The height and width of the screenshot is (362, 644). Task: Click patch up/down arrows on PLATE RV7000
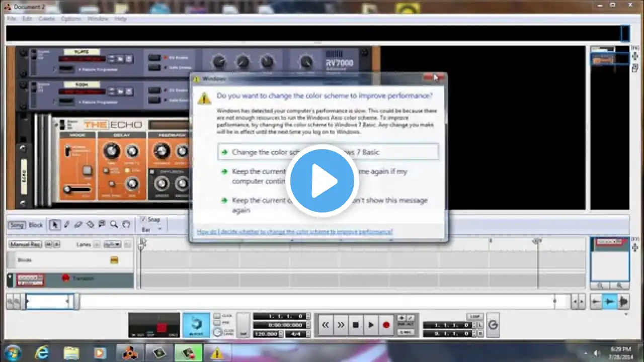coord(111,59)
